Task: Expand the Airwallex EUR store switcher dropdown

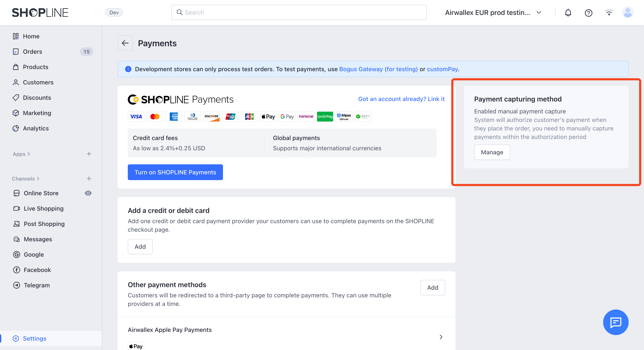Action: [x=539, y=13]
